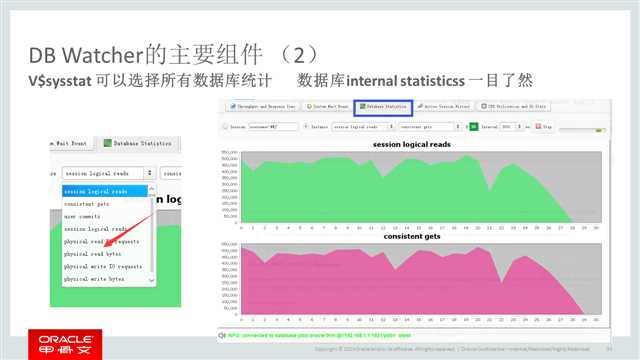
Task: Click the arrows beside the consistent gets dropdown
Action: 458,127
